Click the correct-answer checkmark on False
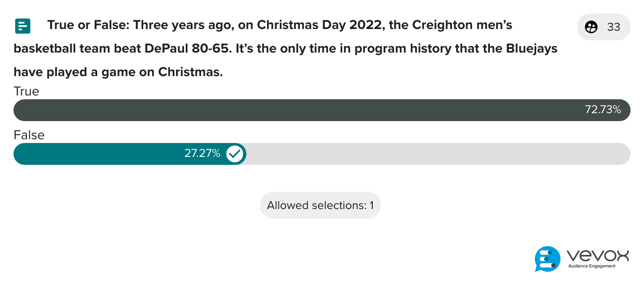This screenshot has width=644, height=286. click(x=235, y=154)
